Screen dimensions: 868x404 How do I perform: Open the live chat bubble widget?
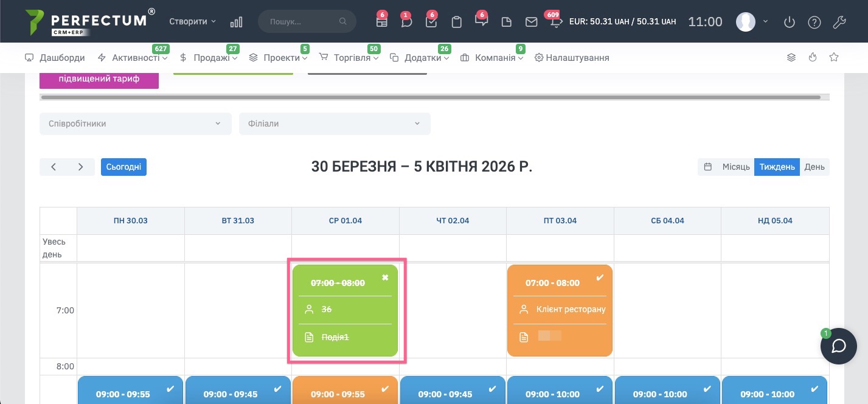click(838, 346)
